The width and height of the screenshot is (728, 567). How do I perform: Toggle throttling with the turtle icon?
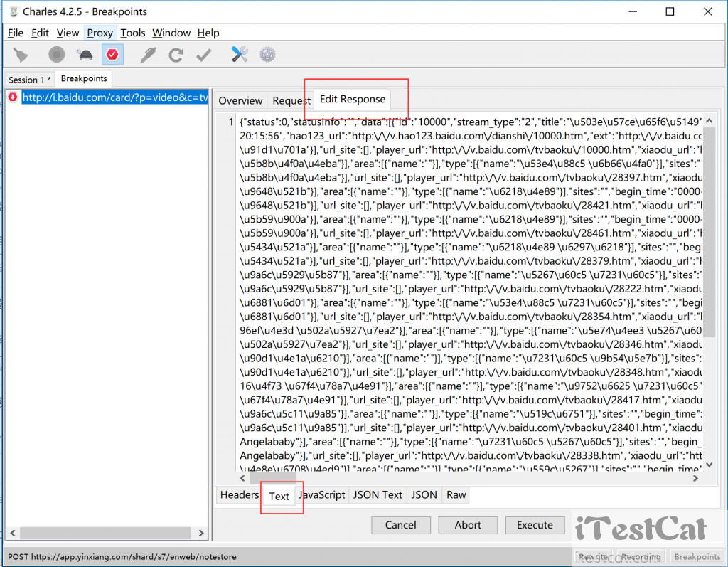coord(85,55)
